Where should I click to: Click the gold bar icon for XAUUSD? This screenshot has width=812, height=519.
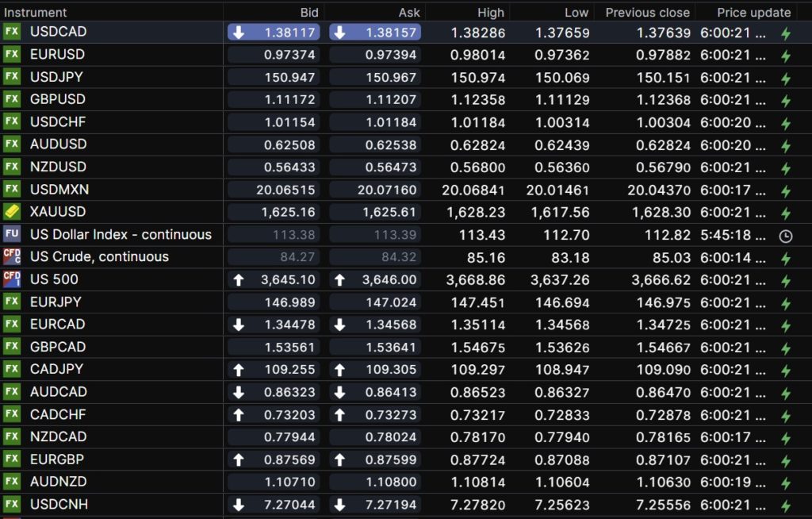point(12,212)
